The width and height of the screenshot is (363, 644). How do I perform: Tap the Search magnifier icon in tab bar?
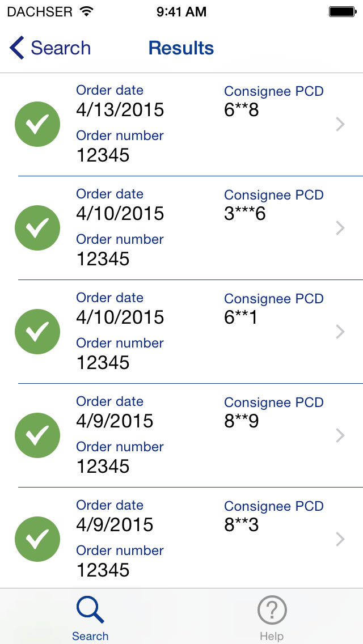coord(90,610)
